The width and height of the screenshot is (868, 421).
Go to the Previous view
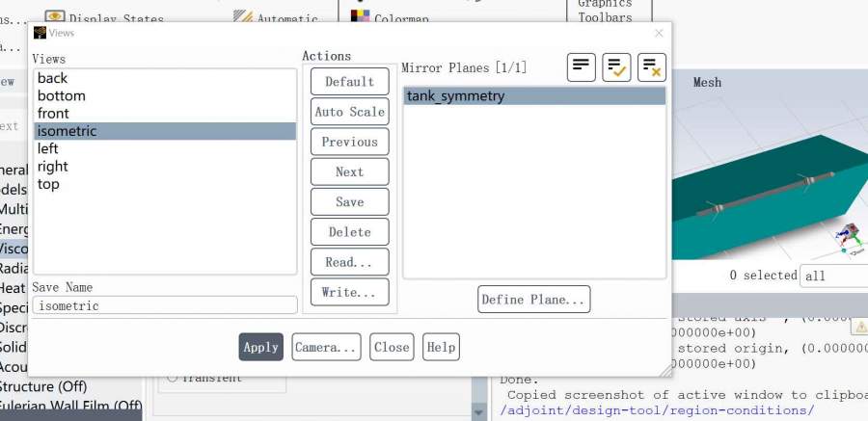(x=349, y=142)
